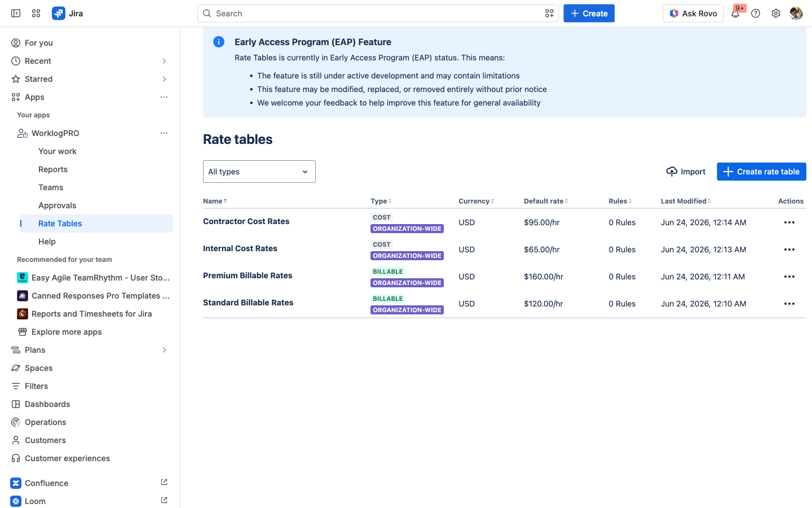Sort table by Default rate column
The width and height of the screenshot is (812, 508).
[x=546, y=201]
